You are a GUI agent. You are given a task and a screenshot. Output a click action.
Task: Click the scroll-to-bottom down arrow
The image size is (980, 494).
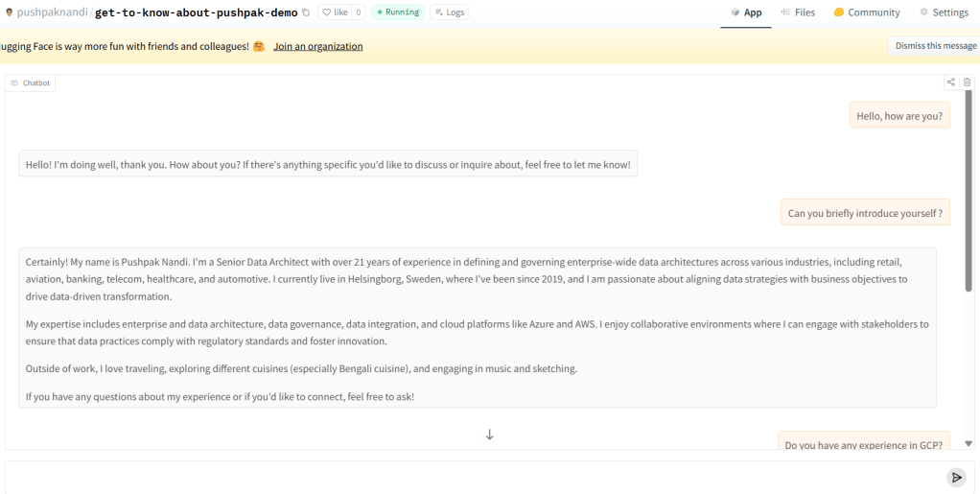click(x=489, y=435)
